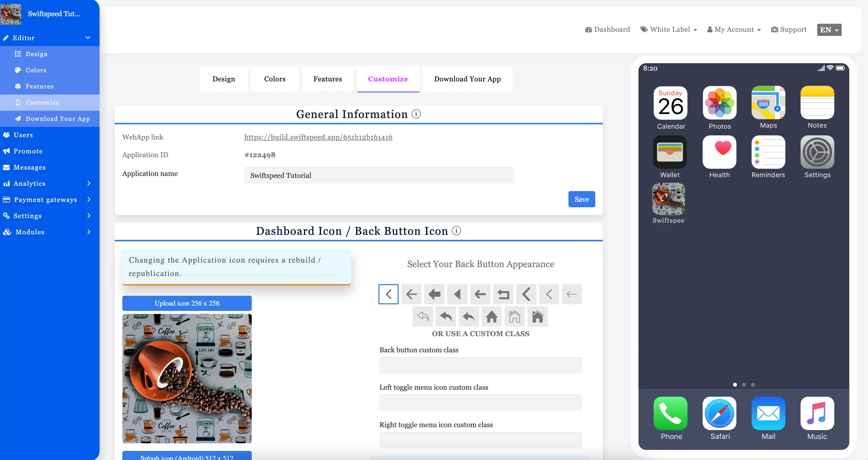This screenshot has width=868, height=460.
Task: Open Modules from the sidebar
Action: pyautogui.click(x=30, y=232)
